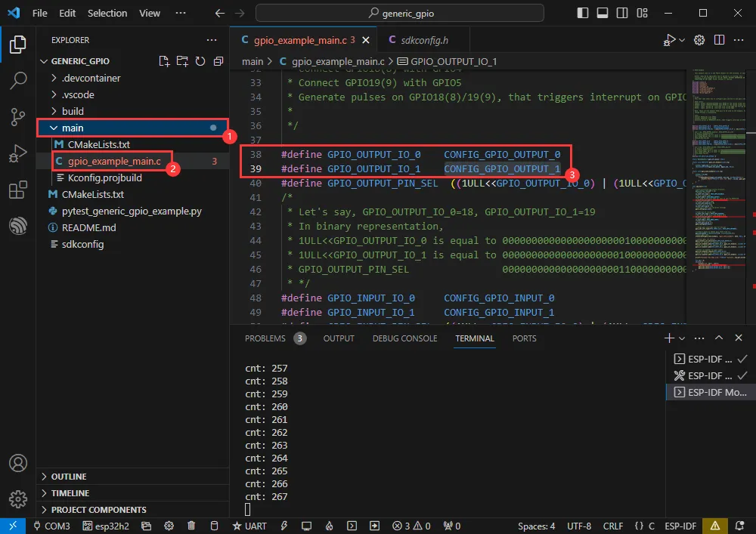Expand the OUTLINE section

(x=68, y=477)
